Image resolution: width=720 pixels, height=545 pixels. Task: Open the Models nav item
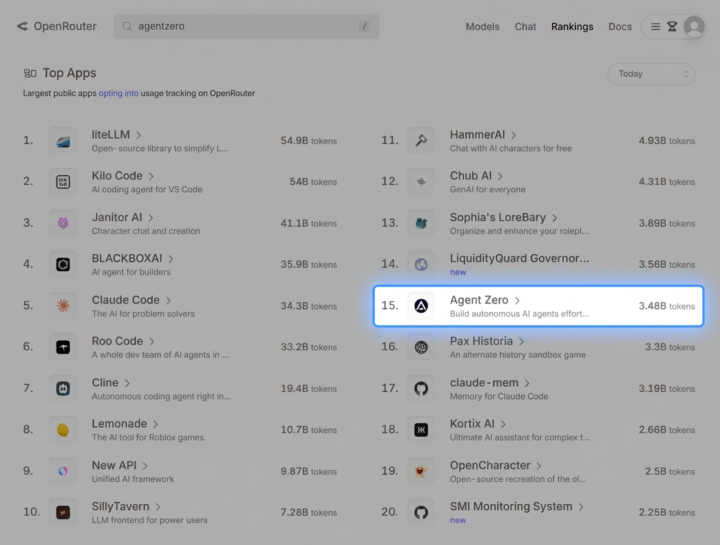click(482, 27)
